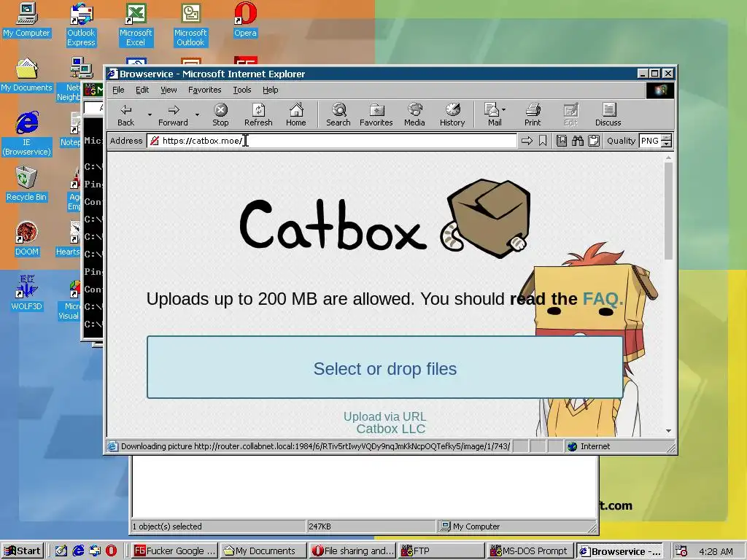The height and width of the screenshot is (560, 747).
Task: Decrease Quality with the down stepper arrow
Action: point(667,144)
